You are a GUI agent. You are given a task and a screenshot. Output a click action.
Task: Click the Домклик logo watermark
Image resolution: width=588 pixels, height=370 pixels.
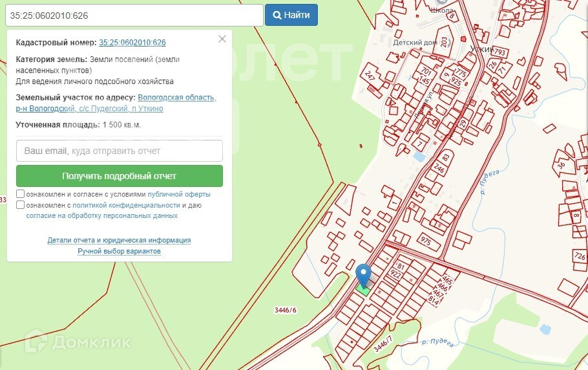[78, 342]
